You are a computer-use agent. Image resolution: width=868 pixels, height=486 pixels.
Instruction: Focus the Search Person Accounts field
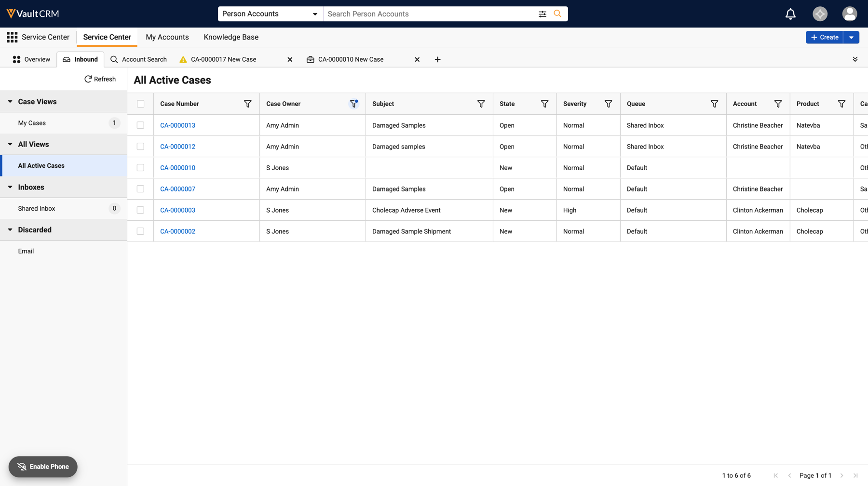[x=429, y=14]
